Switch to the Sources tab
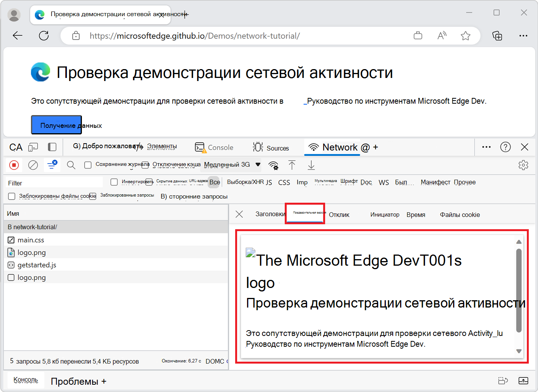538x392 pixels. (271, 147)
